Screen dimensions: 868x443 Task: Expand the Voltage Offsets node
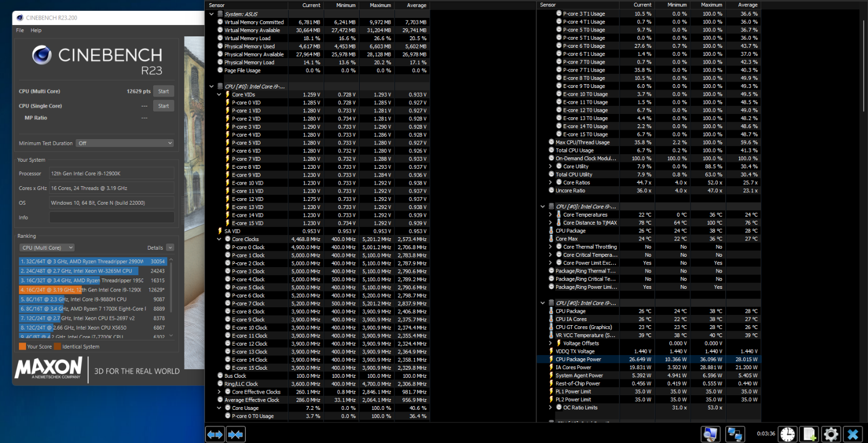pos(550,343)
